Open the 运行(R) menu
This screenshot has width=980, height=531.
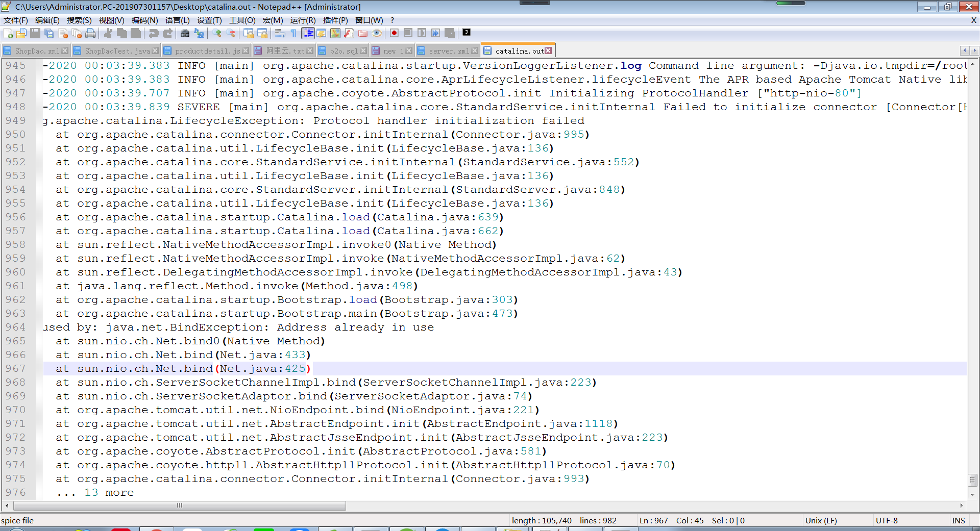point(303,20)
